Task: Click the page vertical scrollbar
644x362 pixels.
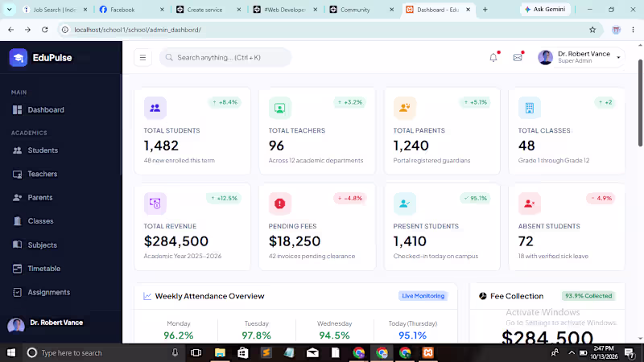Action: (640, 103)
